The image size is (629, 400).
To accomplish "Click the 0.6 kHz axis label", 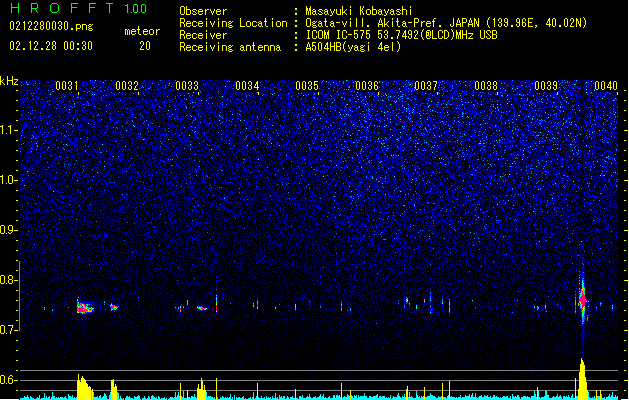I will 8,380.
